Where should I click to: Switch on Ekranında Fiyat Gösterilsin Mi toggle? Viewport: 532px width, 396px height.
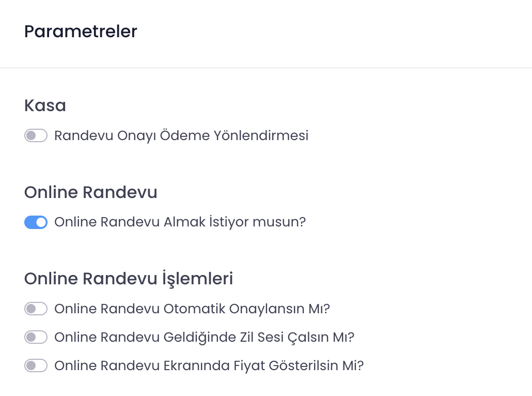click(x=36, y=366)
